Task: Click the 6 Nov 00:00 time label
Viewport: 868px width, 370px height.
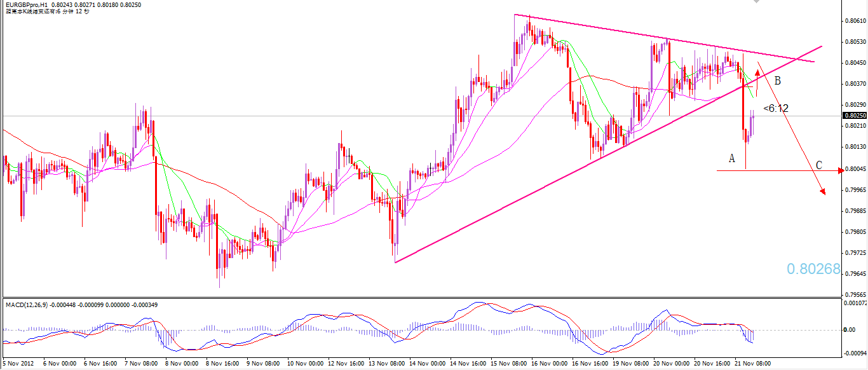Action: (x=59, y=364)
